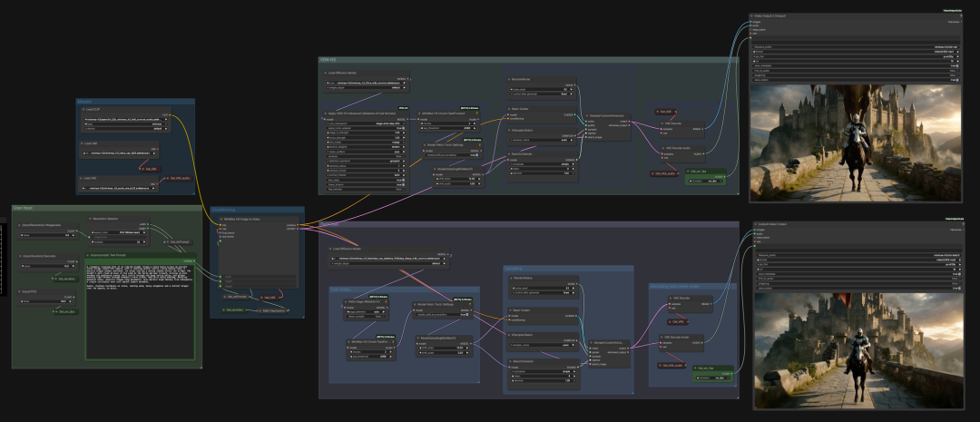Toggle enable_fp16_accumulation in VDN-HS group
This screenshot has height=422, width=980.
click(453, 155)
